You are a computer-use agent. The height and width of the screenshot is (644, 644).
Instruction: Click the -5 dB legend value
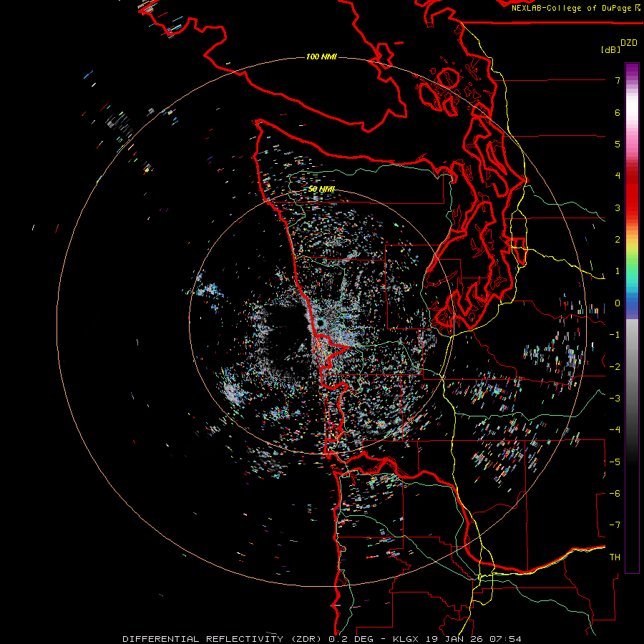click(615, 462)
